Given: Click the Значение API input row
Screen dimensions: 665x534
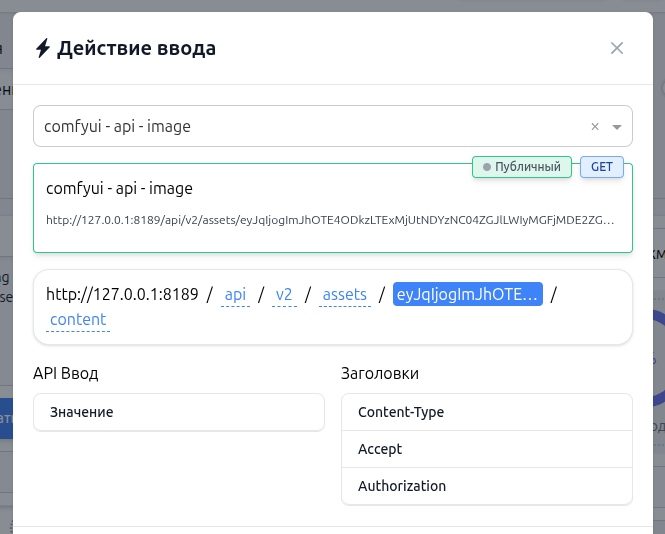Looking at the screenshot, I should pos(179,412).
